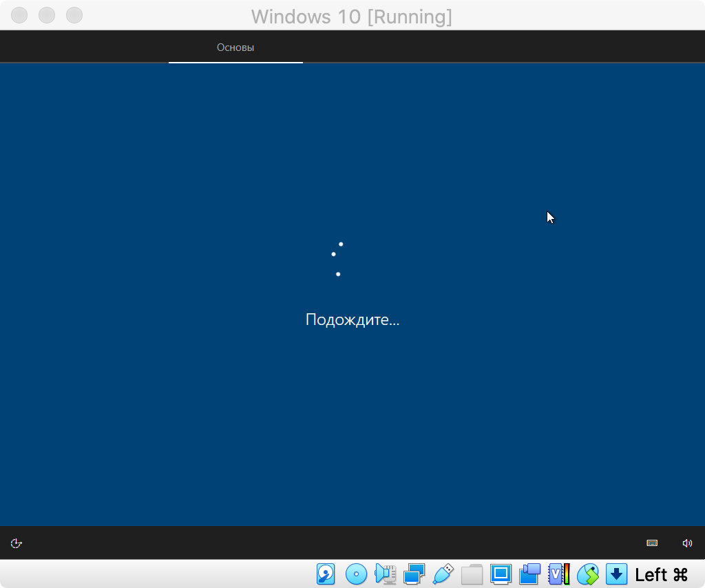Screen dimensions: 705x588
Task: Click the volume speaker icon
Action: coord(687,543)
